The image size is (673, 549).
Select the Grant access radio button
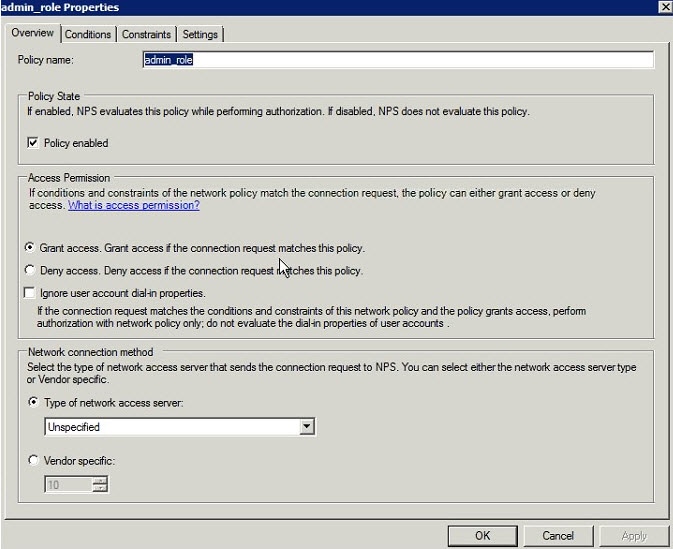point(30,247)
